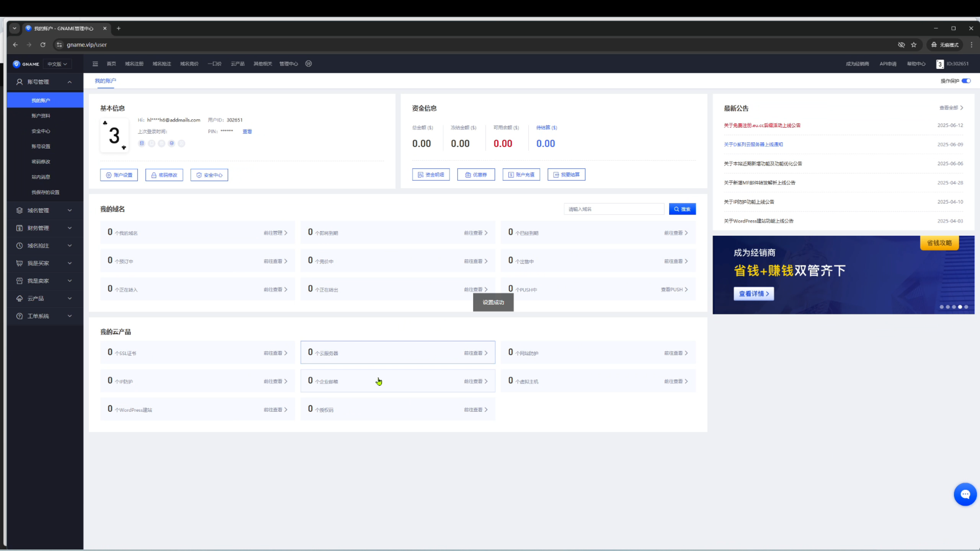Click the 资金明细 button
The width and height of the screenshot is (980, 551).
[431, 174]
